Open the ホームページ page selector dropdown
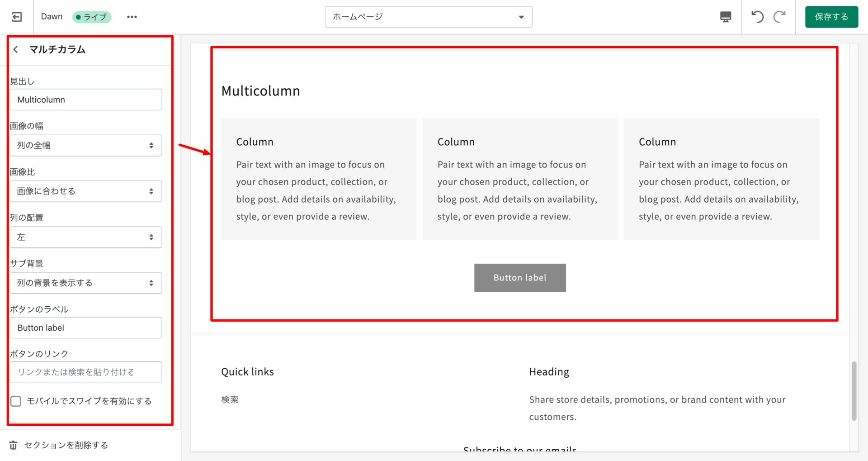 (x=428, y=17)
